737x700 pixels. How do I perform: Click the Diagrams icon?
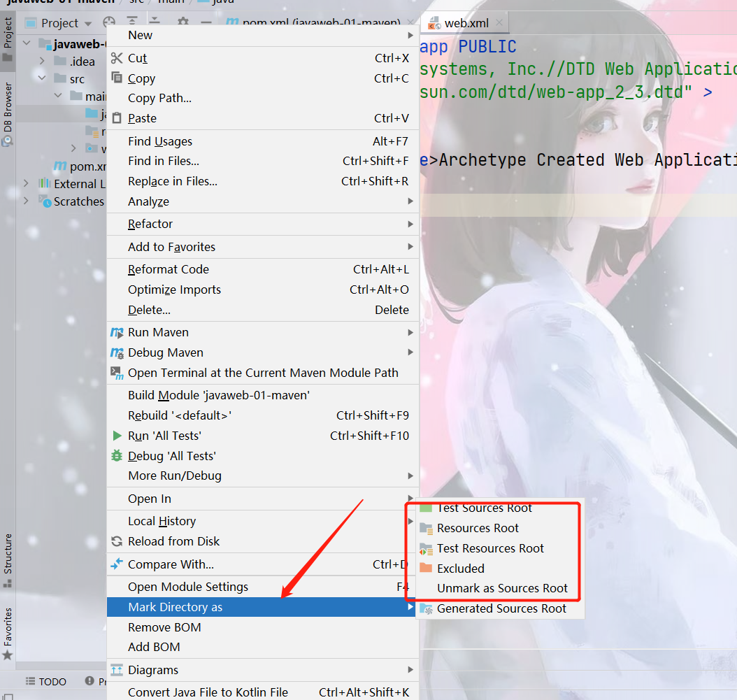click(x=117, y=670)
